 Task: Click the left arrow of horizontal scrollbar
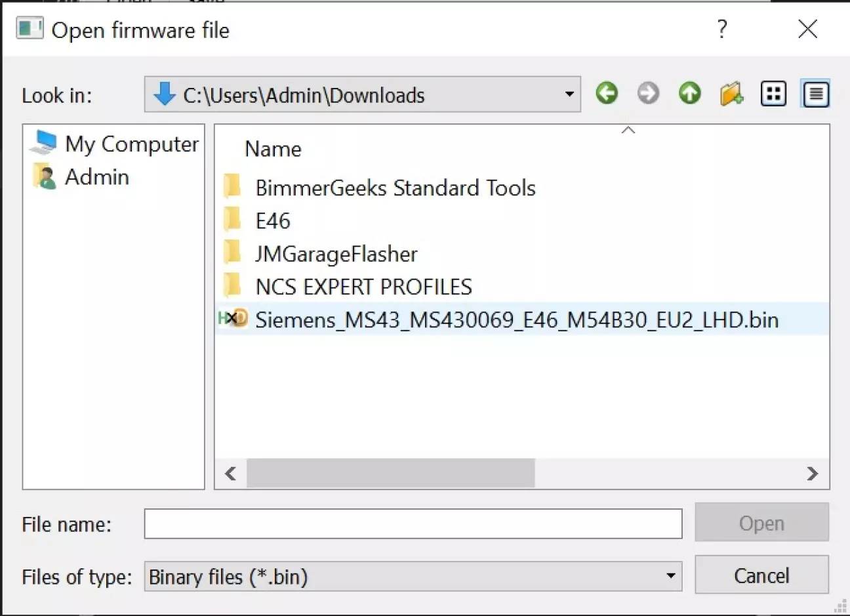[x=230, y=473]
